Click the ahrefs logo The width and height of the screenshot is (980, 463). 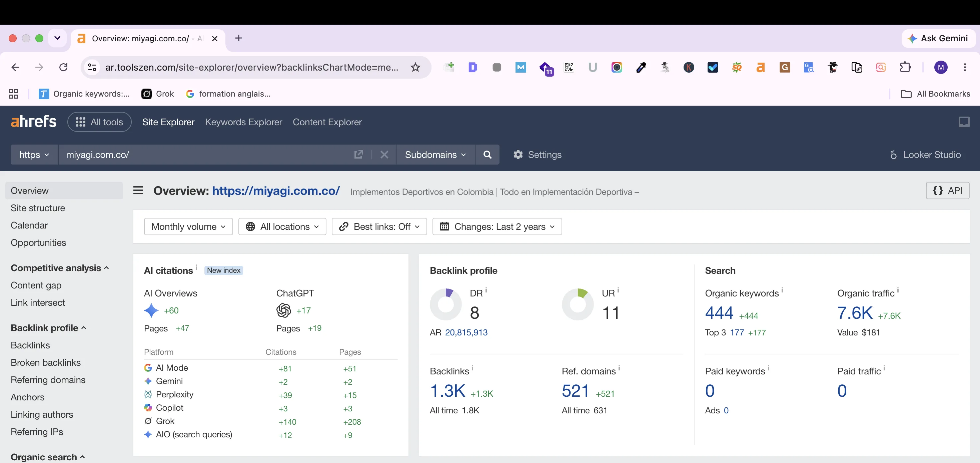[33, 122]
